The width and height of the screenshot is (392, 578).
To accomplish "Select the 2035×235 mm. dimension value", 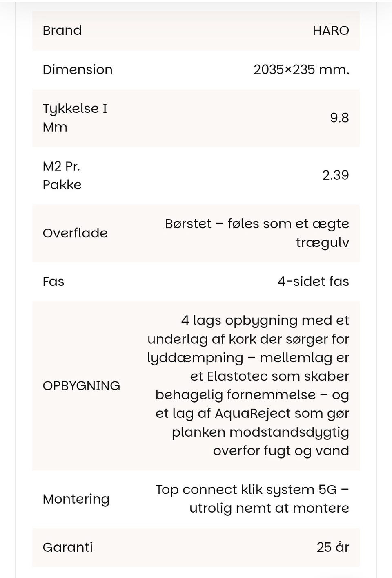I will pos(301,69).
